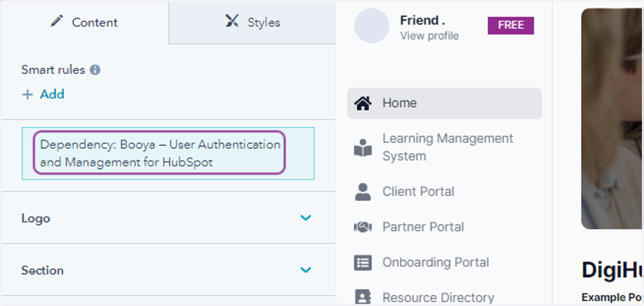Image resolution: width=644 pixels, height=306 pixels.
Task: Switch to the Content tab
Action: pyautogui.click(x=85, y=23)
